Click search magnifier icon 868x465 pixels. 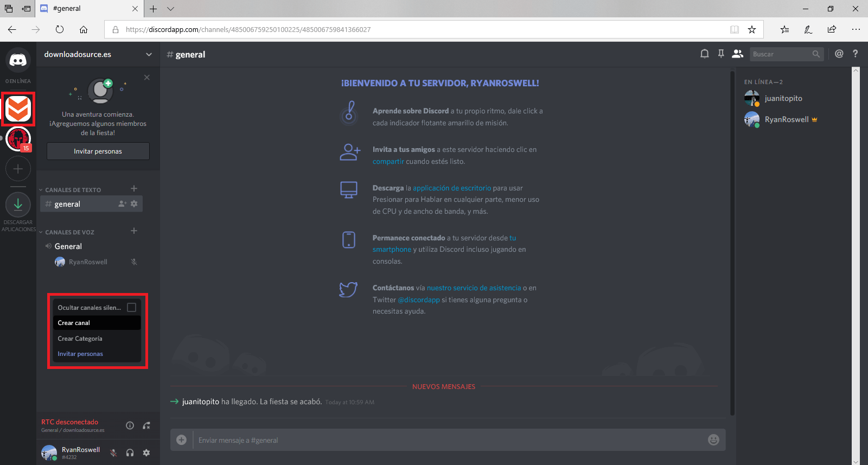pyautogui.click(x=816, y=54)
